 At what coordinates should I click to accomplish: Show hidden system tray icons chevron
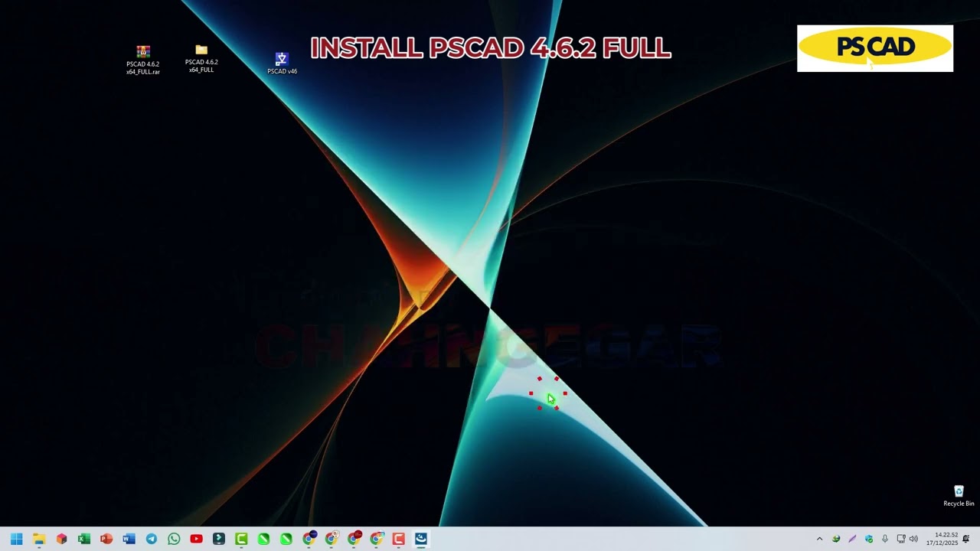pyautogui.click(x=819, y=539)
